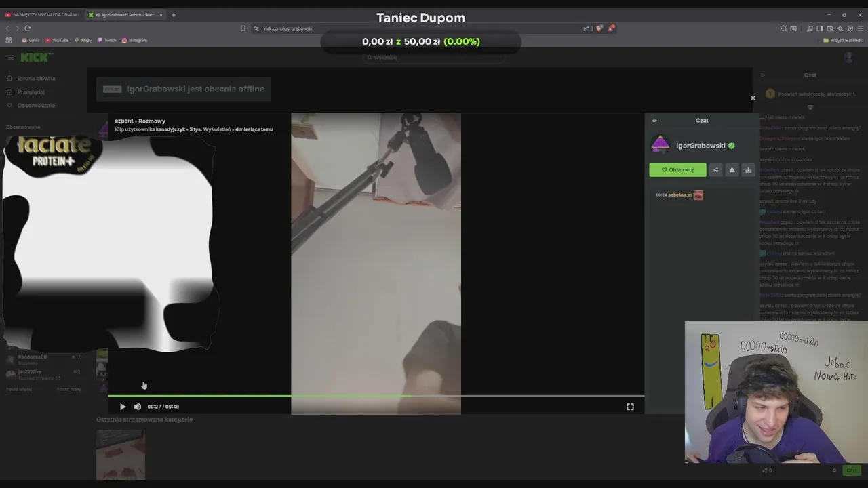The image size is (868, 488).
Task: Open the music note player icon
Action: 810,28
